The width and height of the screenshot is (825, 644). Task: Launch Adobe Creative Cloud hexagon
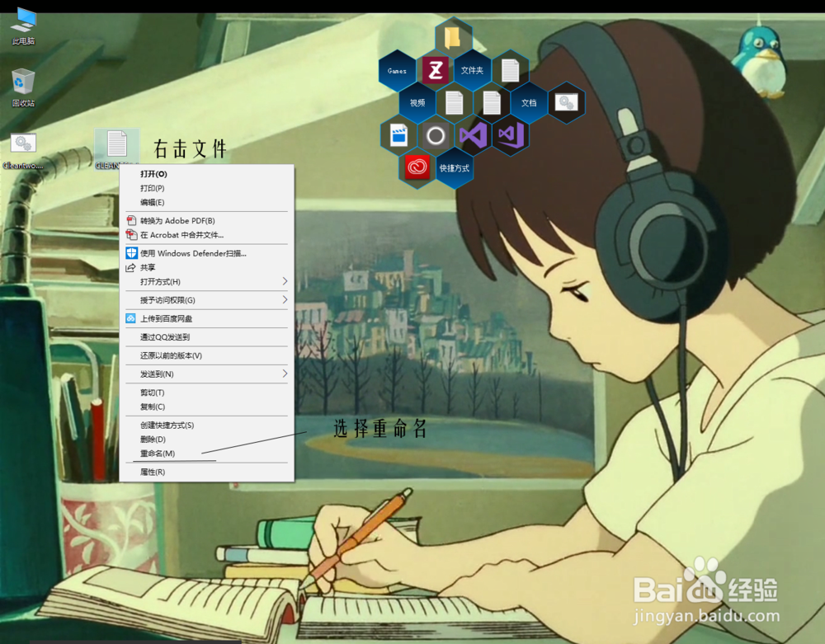[x=417, y=168]
